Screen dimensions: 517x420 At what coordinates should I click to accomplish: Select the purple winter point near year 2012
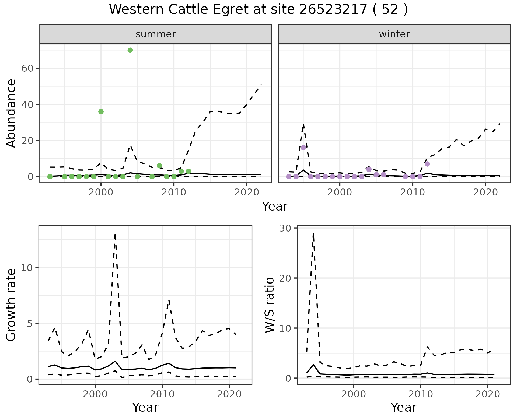click(x=427, y=164)
